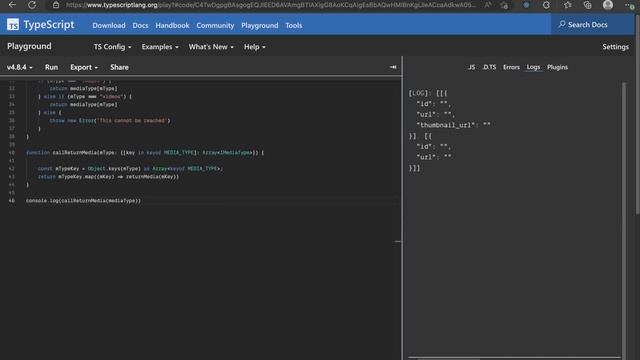Viewport: 640px width, 360px height.
Task: Click the "thumbnail_url" log entry
Action: (453, 125)
